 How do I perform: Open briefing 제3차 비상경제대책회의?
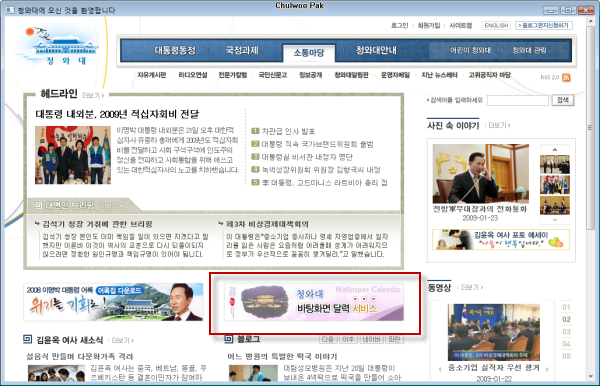coord(267,224)
